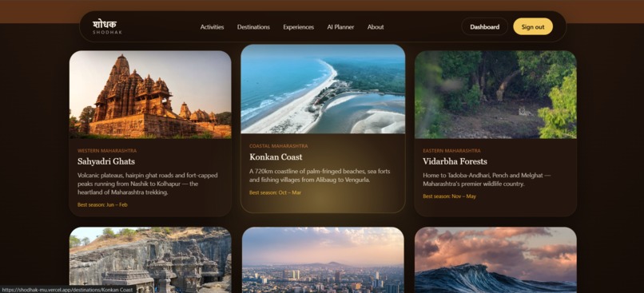The image size is (644, 293).
Task: Open the Destinations nav item
Action: [253, 27]
